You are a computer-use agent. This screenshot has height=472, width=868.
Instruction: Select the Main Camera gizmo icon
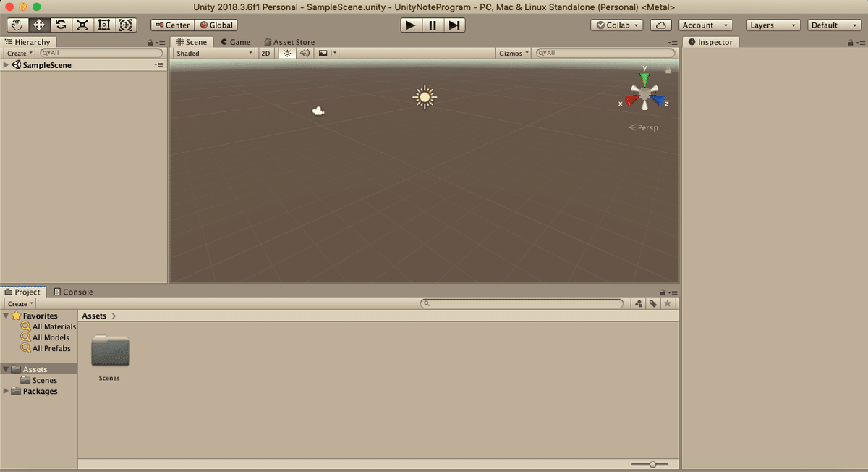(318, 111)
